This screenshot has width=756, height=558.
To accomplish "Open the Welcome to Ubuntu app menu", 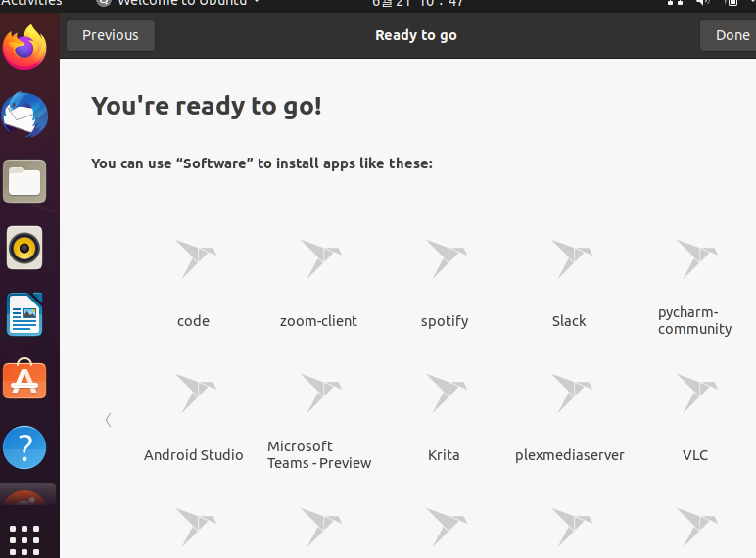I will [178, 3].
